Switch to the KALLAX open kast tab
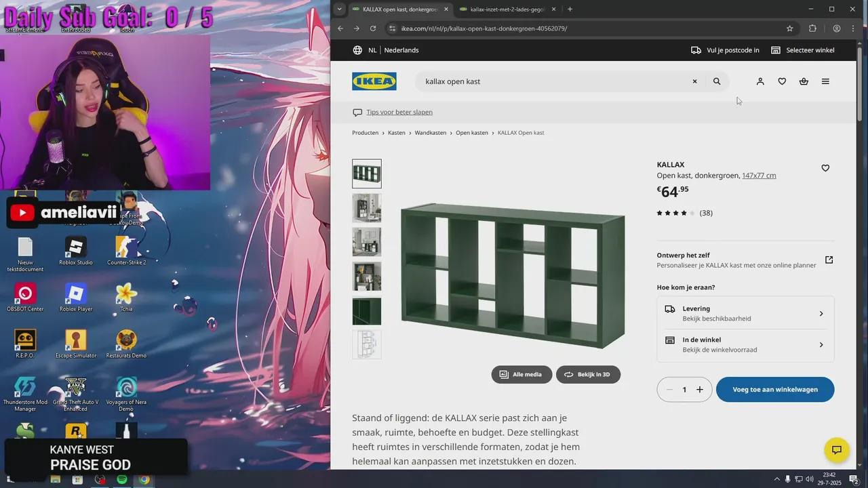 (400, 9)
